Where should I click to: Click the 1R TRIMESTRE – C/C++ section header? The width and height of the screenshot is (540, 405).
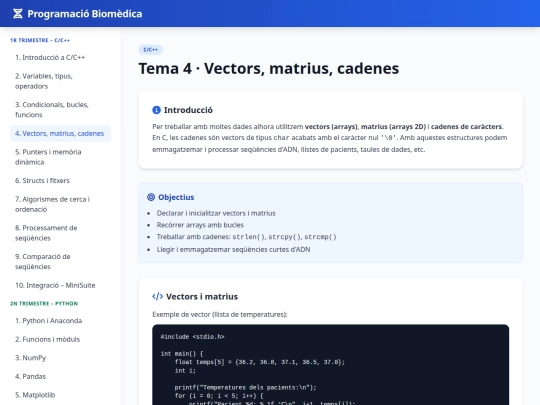click(x=40, y=40)
